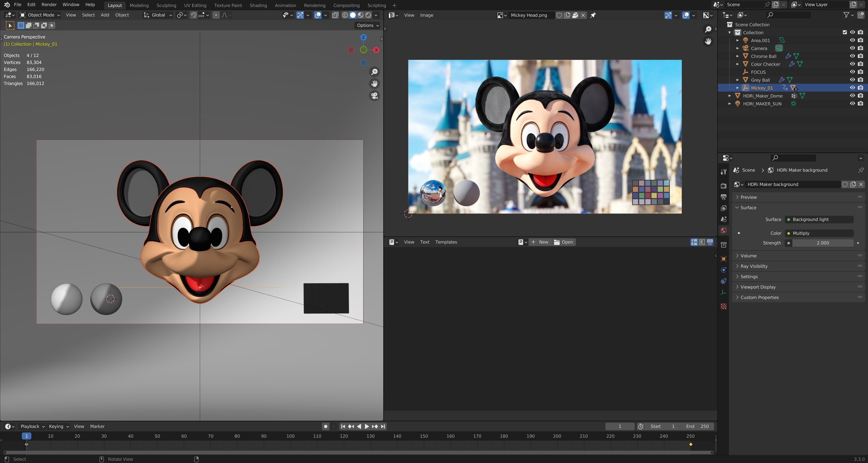This screenshot has width=868, height=463.
Task: Click Open button in text editor
Action: (563, 242)
